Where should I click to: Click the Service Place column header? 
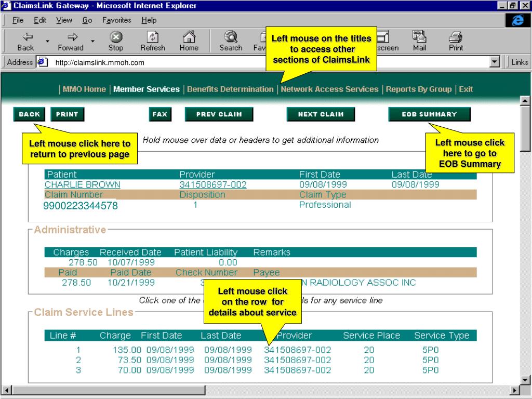tap(371, 336)
